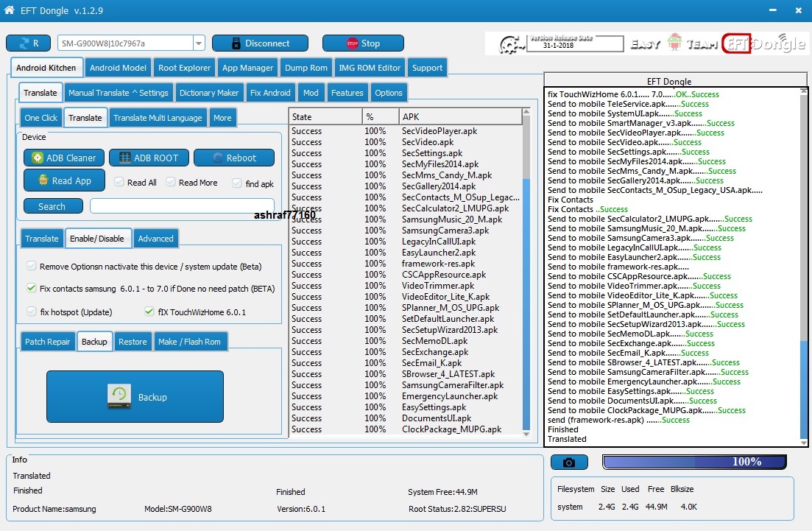Click the APK list scroll-down arrow
812x531 pixels.
coord(526,434)
